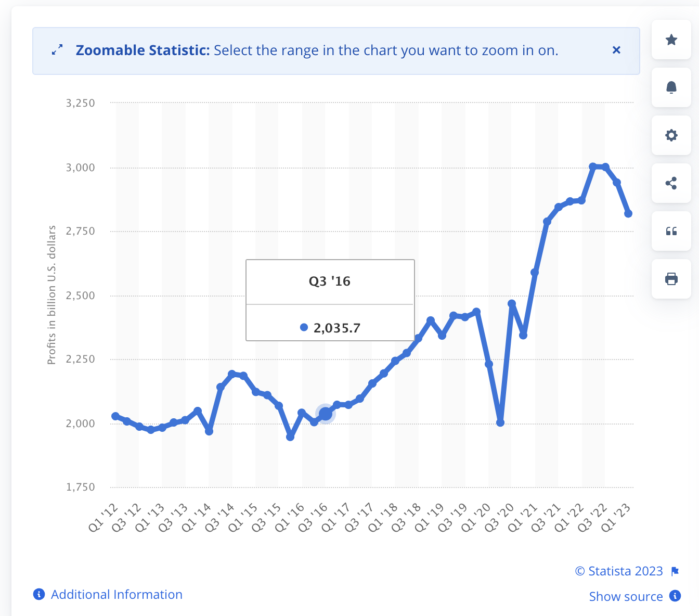Screen dimensions: 699x616
Task: Click the bell notification icon
Action: point(671,87)
